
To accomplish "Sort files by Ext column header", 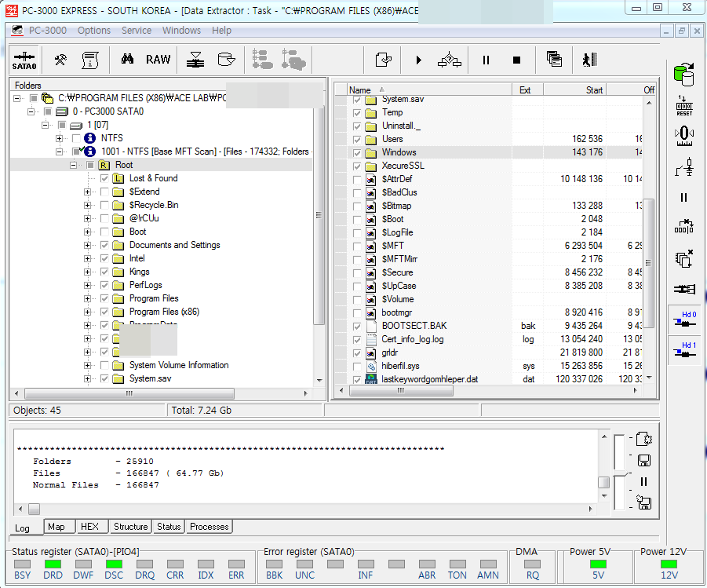I will pos(527,89).
